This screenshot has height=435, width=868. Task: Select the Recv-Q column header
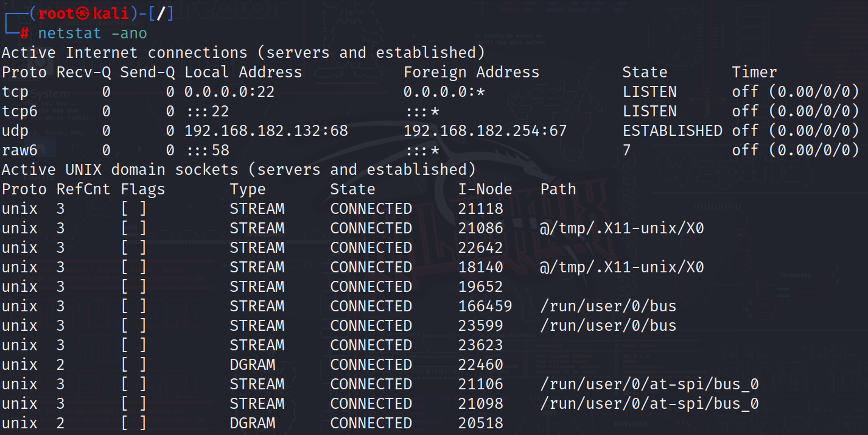click(x=84, y=72)
